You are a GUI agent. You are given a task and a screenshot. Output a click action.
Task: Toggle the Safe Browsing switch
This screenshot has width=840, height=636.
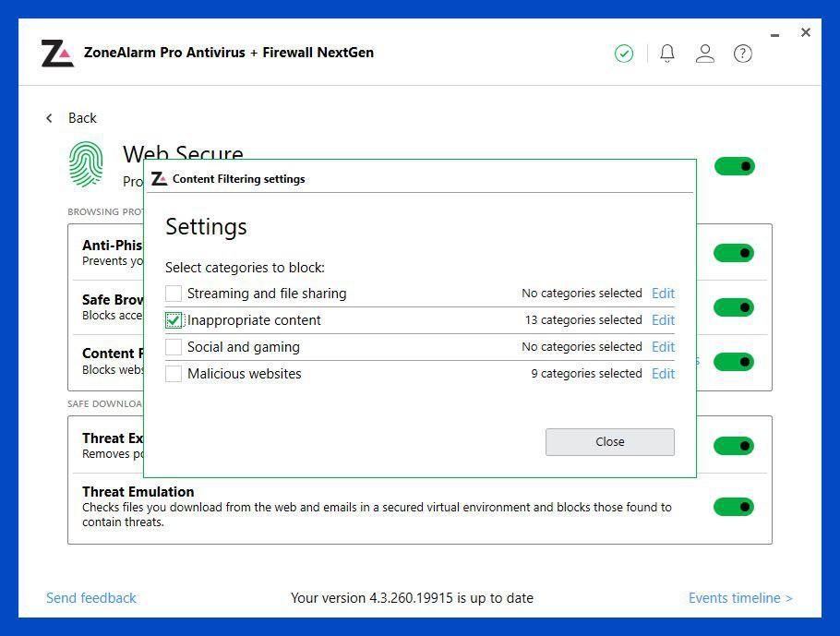click(x=734, y=307)
